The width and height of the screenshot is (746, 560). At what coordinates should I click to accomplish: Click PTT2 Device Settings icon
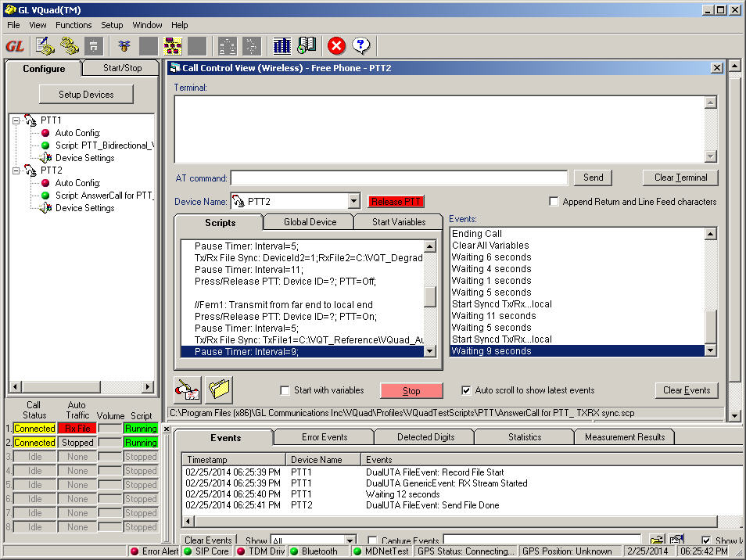tap(45, 207)
